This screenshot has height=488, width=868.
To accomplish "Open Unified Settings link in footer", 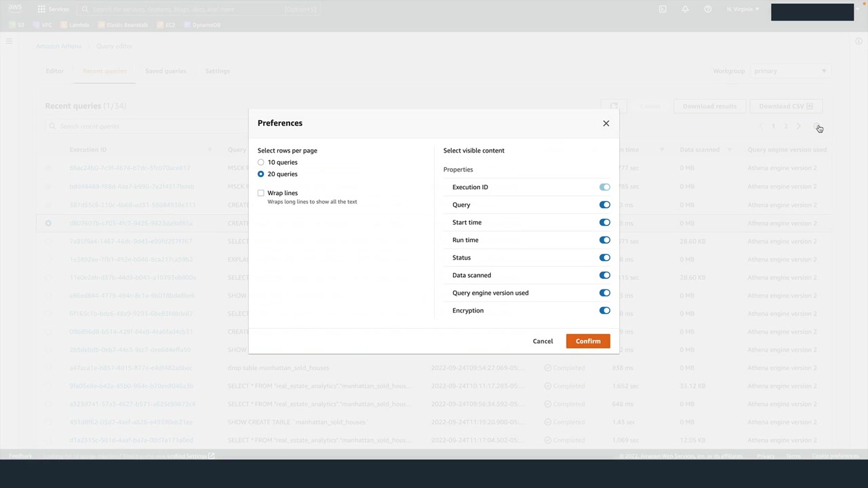I will pyautogui.click(x=191, y=456).
